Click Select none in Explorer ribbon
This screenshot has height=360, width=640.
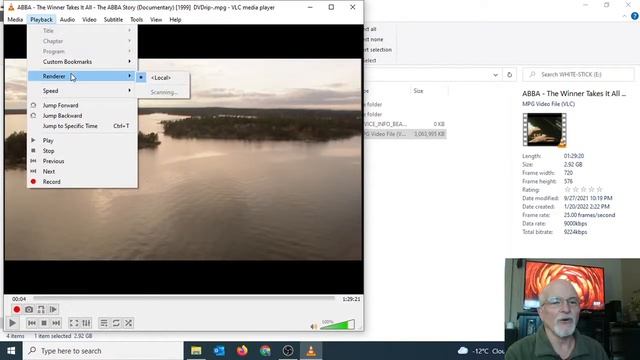373,40
